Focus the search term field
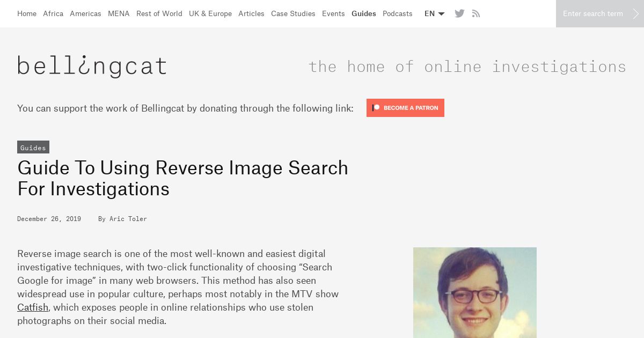 coord(593,13)
